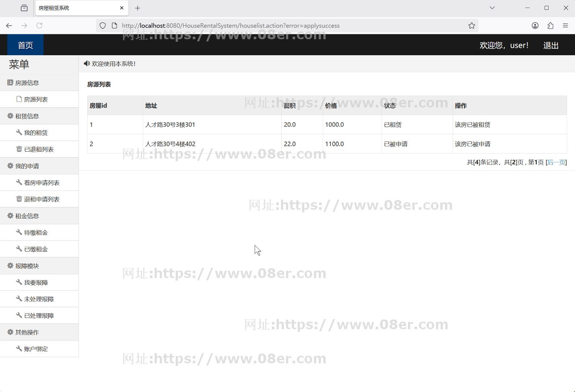Click the gear icon next to 租赁信息

[x=10, y=116]
